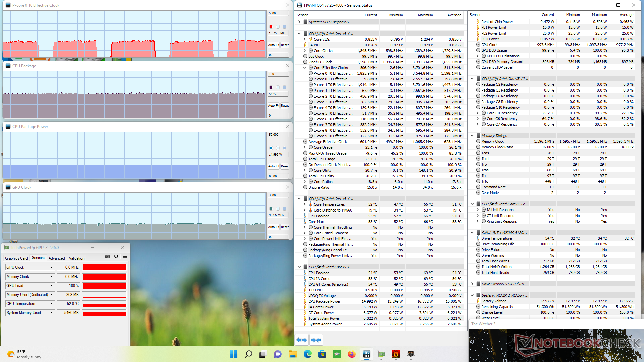Image resolution: width=644 pixels, height=362 pixels.
Task: Select the CPU Package Power sensor row
Action: tap(324, 301)
